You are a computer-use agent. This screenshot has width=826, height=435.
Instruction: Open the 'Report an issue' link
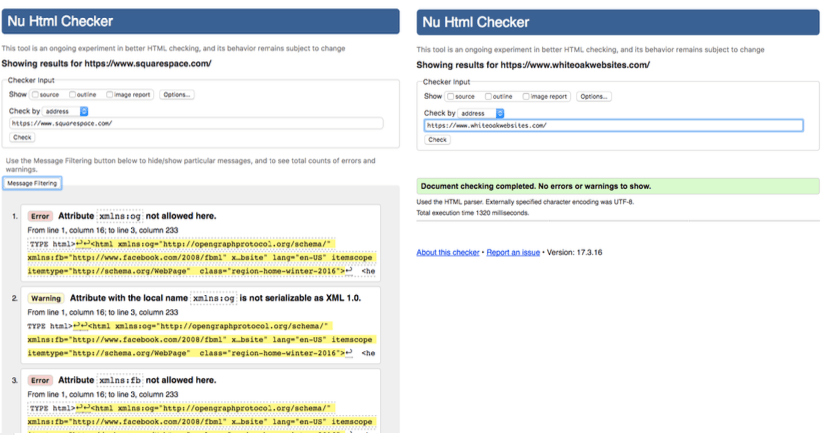(513, 252)
